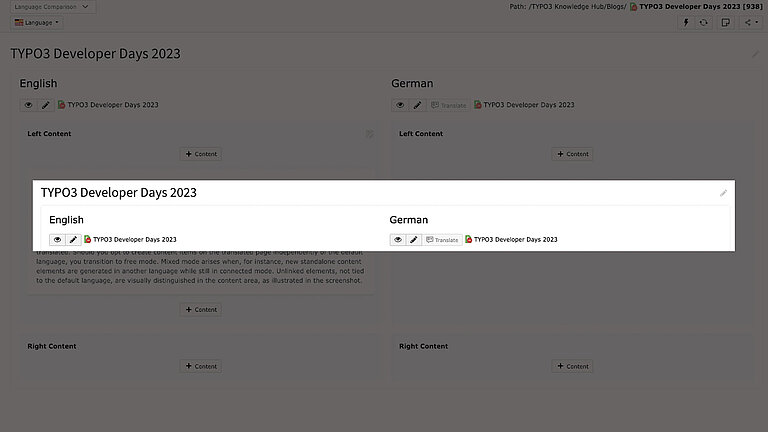Click pencil icon at right of highlighted page title
Viewport: 768px width, 432px height.
click(x=724, y=193)
